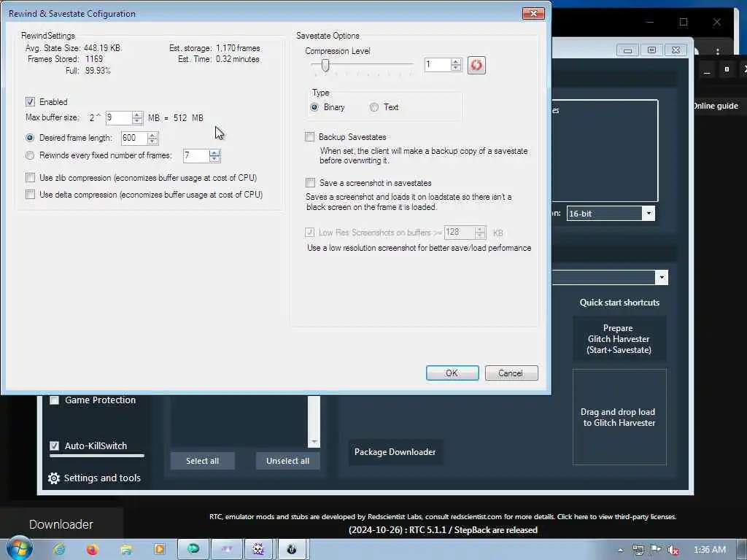Viewport: 747px width, 560px height.
Task: Expand the wide dropdown above Quick start shortcuts
Action: click(661, 278)
